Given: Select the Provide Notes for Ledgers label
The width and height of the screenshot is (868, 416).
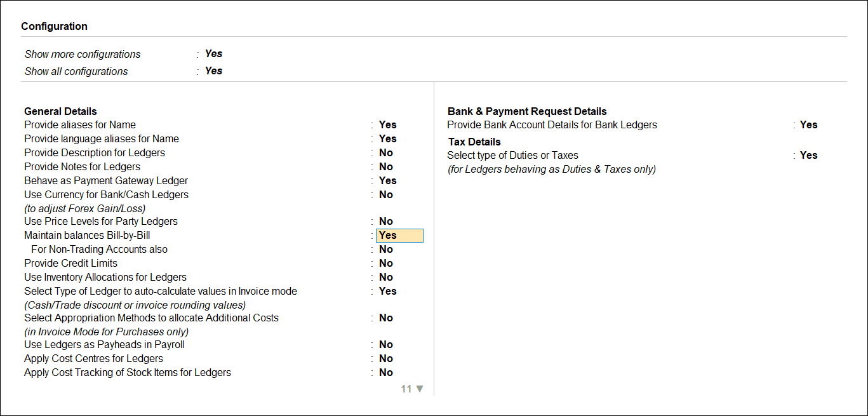Looking at the screenshot, I should (x=82, y=167).
